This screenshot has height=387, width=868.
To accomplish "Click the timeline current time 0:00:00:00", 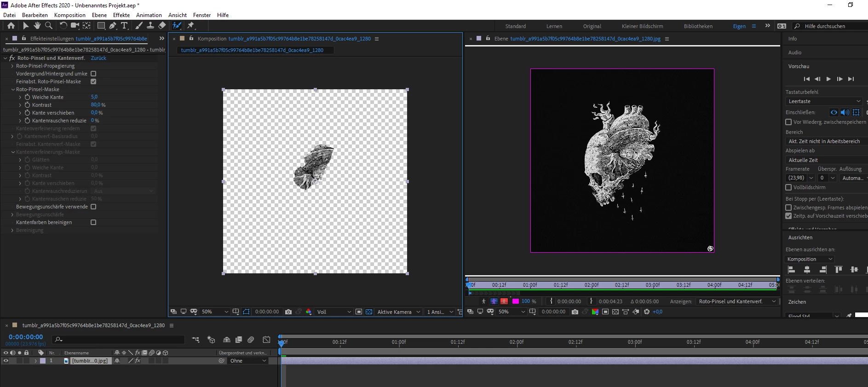I will click(26, 337).
